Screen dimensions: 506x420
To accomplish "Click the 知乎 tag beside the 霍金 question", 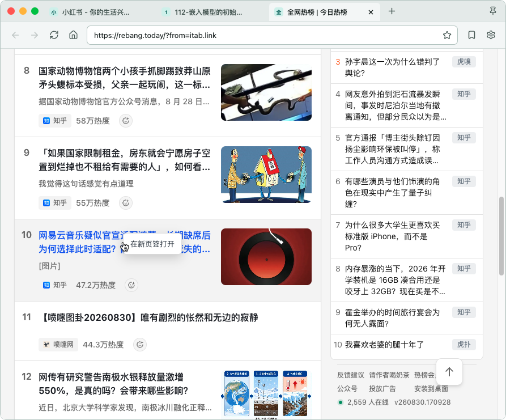I will click(x=464, y=312).
